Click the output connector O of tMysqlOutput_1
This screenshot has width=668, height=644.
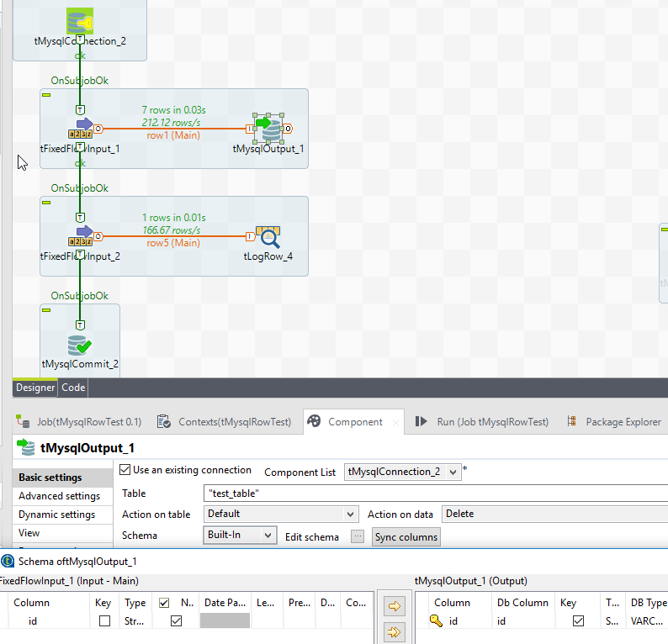click(x=288, y=129)
